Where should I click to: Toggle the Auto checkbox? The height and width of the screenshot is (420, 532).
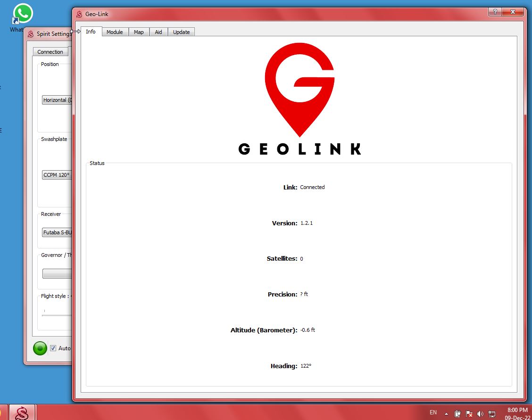point(53,348)
